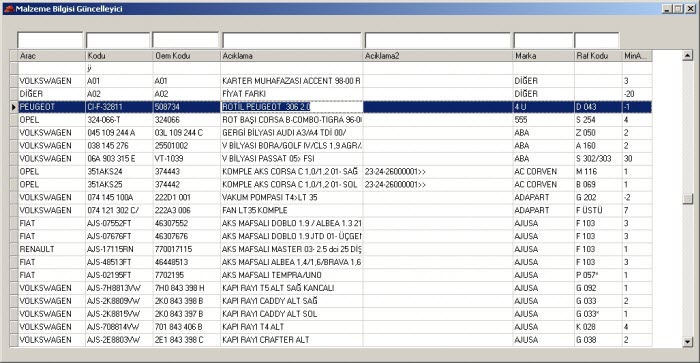Image resolution: width=700 pixels, height=363 pixels.
Task: Click the code cell 324-066-T
Action: (x=119, y=120)
